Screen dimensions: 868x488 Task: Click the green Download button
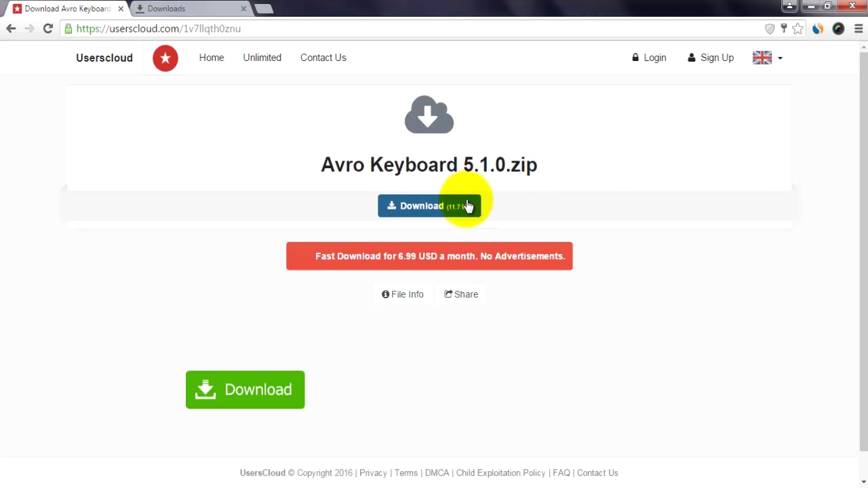click(x=245, y=389)
